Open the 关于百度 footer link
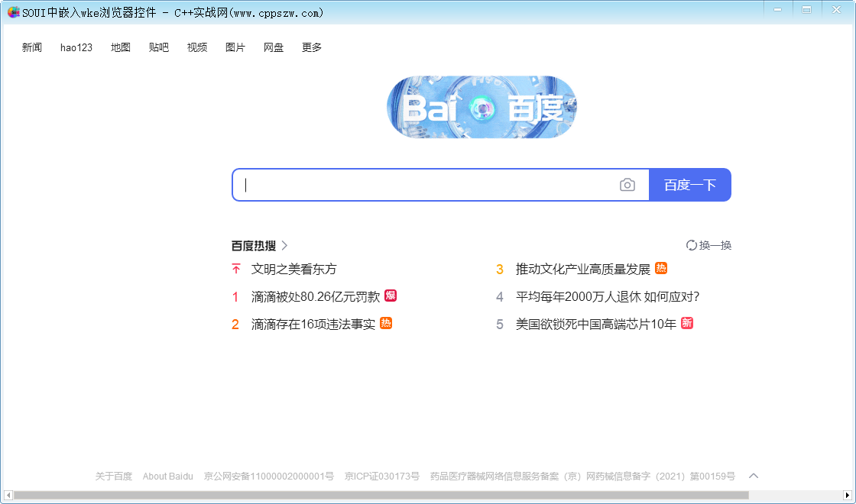 (114, 477)
